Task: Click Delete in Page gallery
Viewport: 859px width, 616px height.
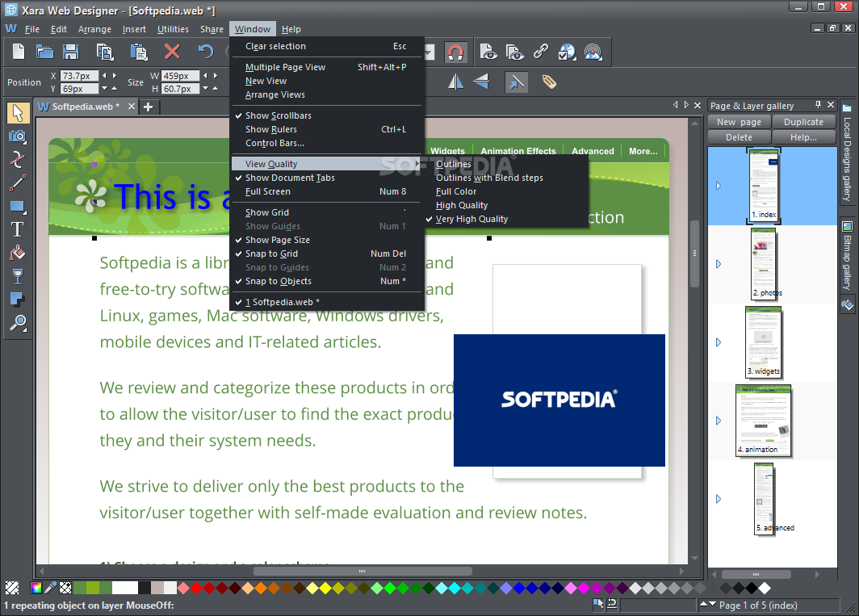Action: (x=739, y=137)
